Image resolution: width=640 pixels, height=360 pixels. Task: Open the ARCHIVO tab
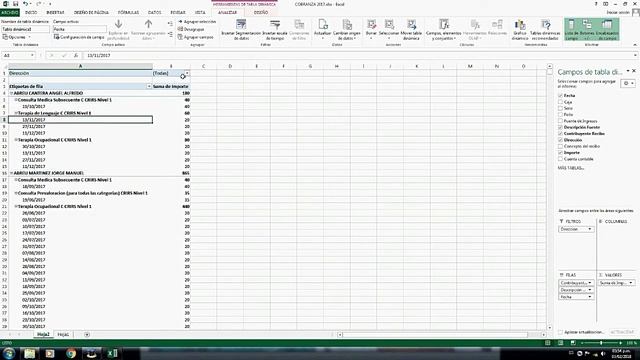pos(9,13)
